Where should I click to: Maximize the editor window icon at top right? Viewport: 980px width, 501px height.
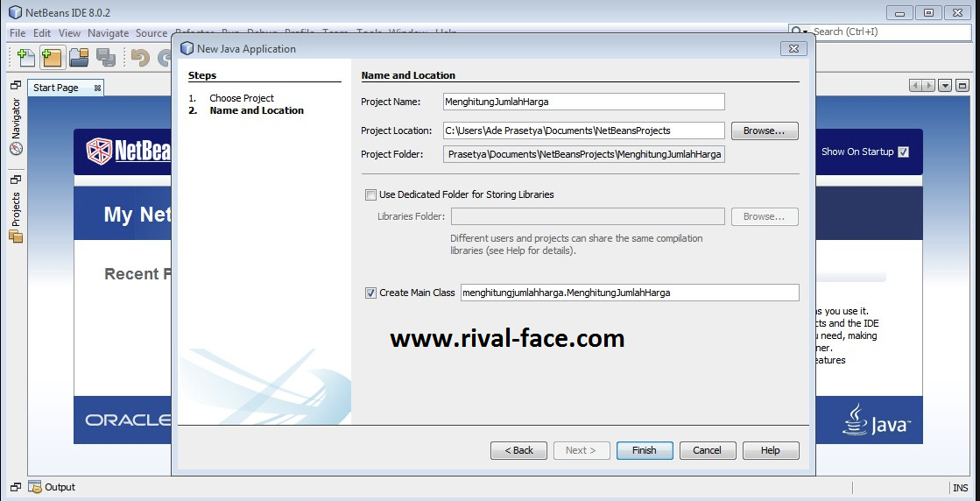pos(962,86)
